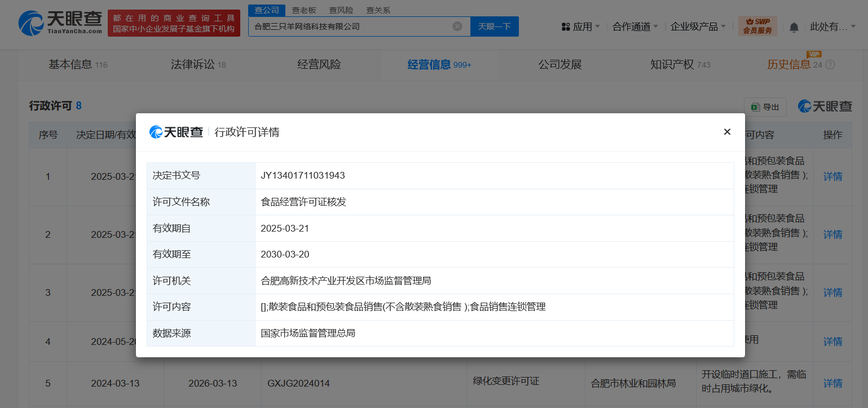Click 详情 link for row 3
868x408 pixels.
[x=833, y=292]
